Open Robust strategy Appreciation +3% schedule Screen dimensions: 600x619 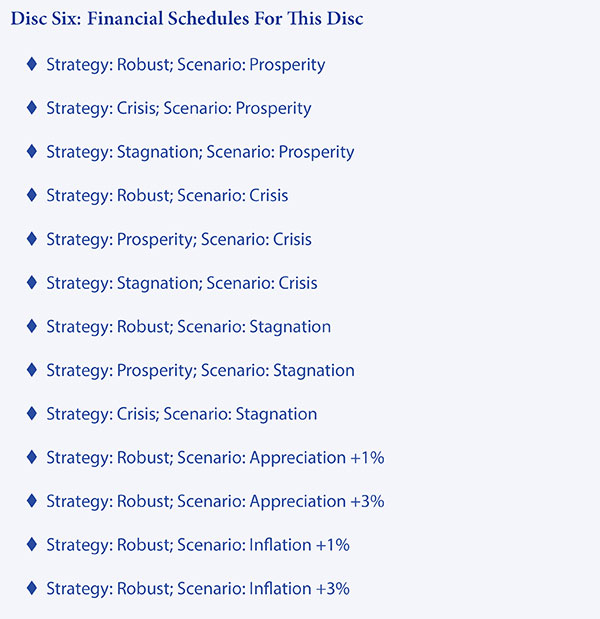pyautogui.click(x=215, y=502)
